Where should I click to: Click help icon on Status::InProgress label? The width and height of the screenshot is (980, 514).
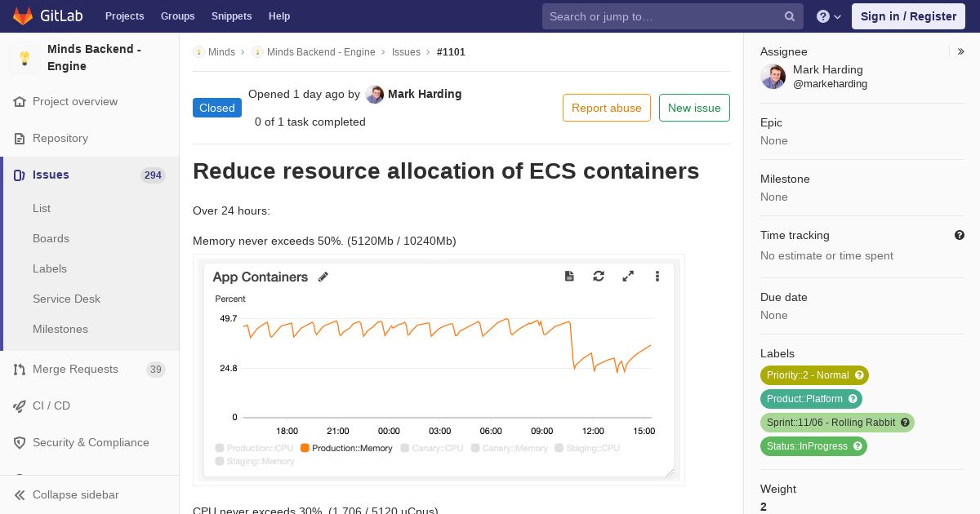[x=857, y=446]
